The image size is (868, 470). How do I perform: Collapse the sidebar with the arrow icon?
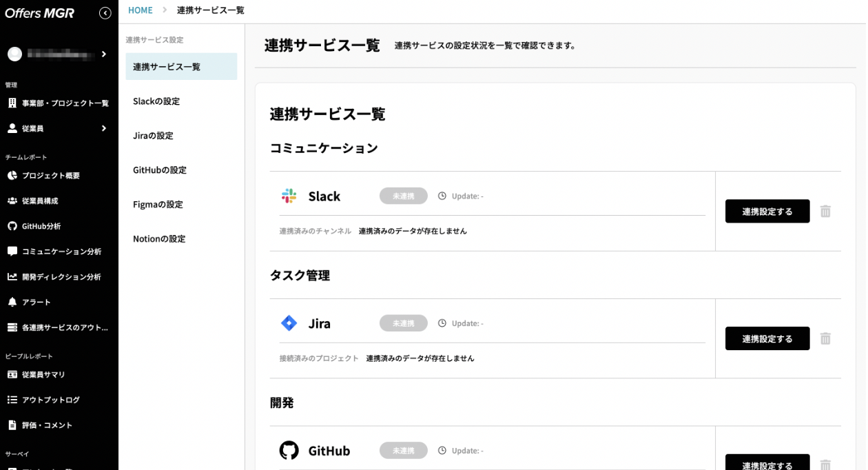105,12
